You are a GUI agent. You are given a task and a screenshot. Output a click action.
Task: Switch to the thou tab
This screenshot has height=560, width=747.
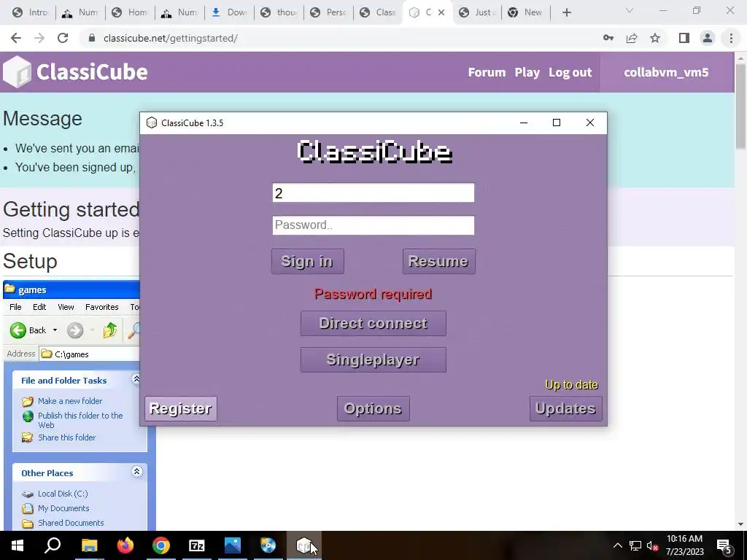click(279, 12)
